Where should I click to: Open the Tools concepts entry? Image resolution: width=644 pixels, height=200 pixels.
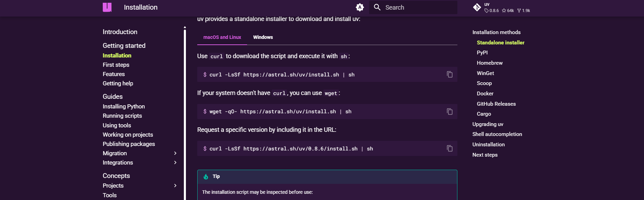coord(110,195)
